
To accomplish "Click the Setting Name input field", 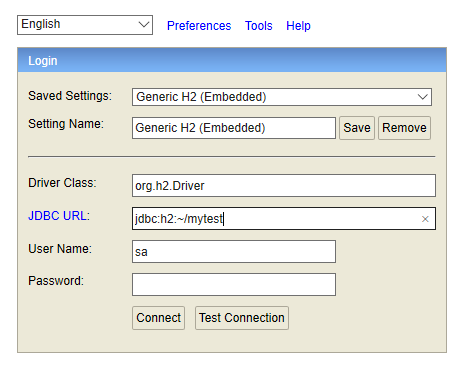I will click(x=234, y=128).
